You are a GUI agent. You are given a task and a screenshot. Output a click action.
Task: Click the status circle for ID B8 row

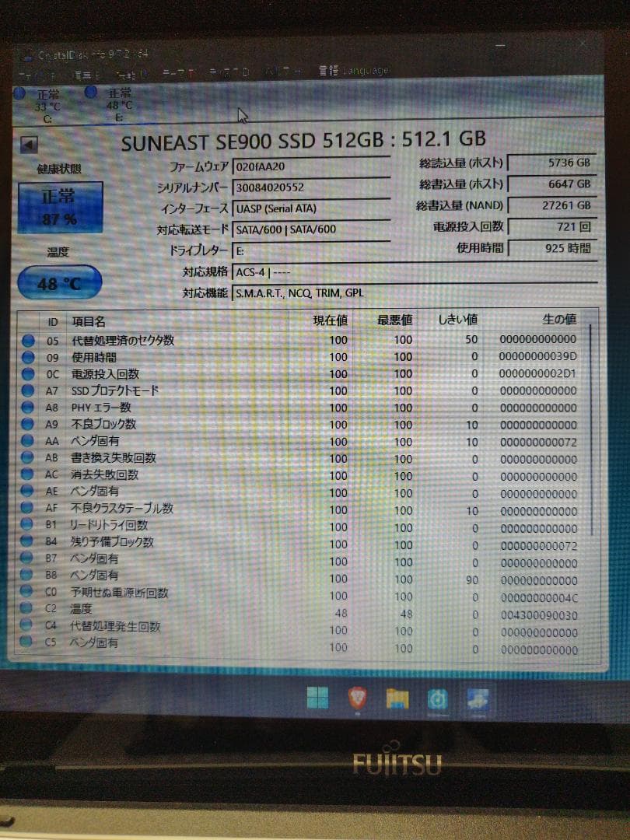pos(26,574)
